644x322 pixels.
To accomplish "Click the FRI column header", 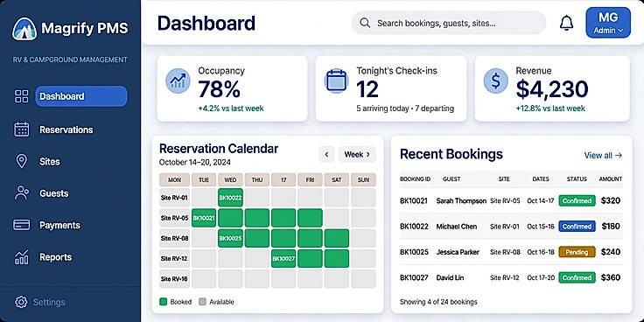I will [x=310, y=180].
